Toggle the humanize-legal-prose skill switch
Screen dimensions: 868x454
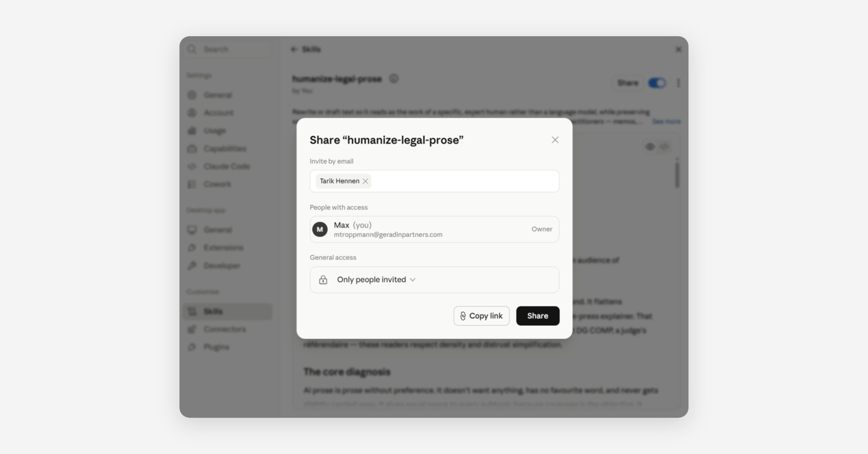click(657, 83)
